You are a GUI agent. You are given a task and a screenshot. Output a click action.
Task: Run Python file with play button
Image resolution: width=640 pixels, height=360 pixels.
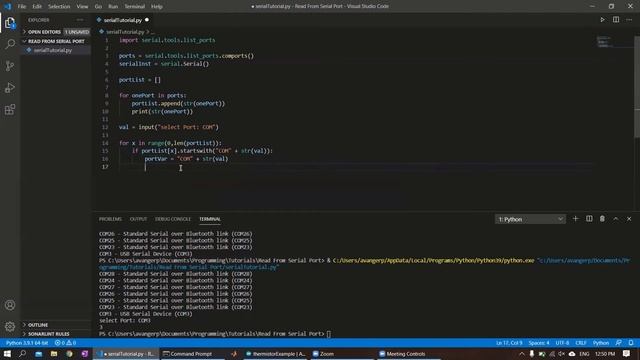pyautogui.click(x=602, y=20)
